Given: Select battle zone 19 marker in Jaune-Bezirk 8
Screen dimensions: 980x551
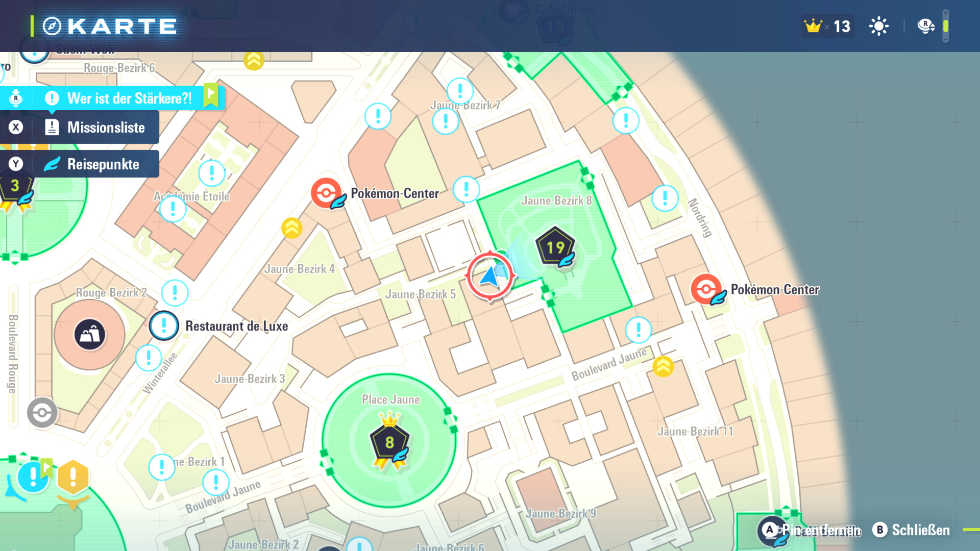Looking at the screenshot, I should (555, 247).
